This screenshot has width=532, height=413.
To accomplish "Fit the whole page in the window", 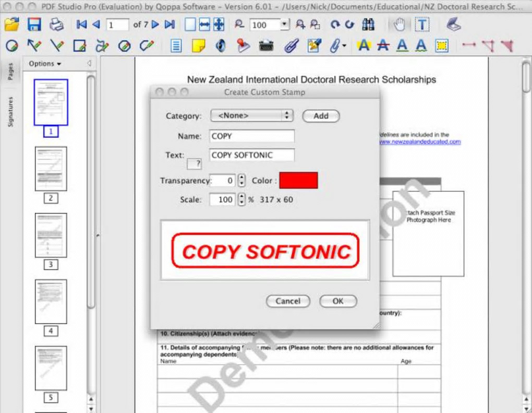I will pos(219,25).
